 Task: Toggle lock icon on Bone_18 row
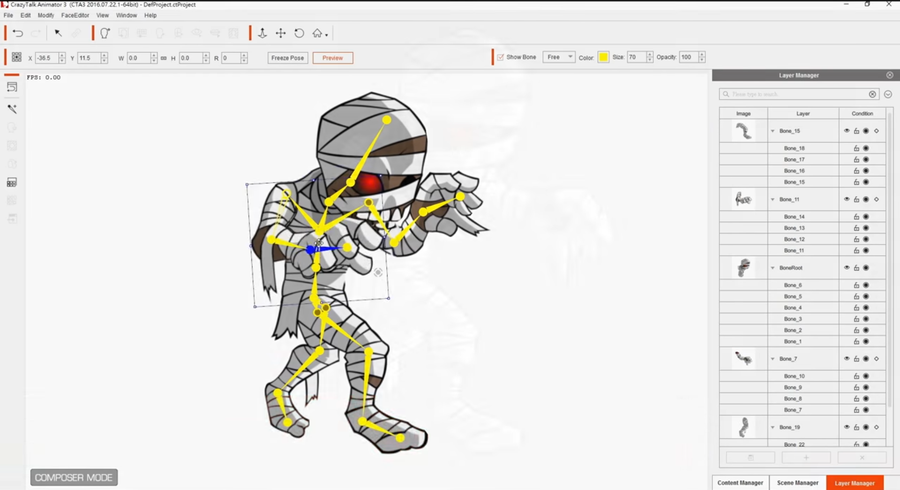pyautogui.click(x=856, y=148)
